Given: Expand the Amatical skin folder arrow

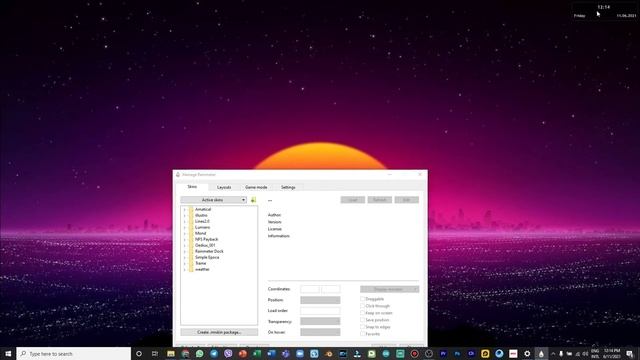Looking at the screenshot, I should (184, 209).
